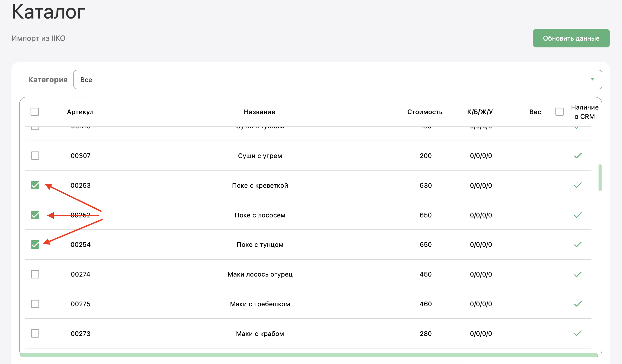Click the vertical table scrollbar thumb
The width and height of the screenshot is (622, 364).
(600, 177)
